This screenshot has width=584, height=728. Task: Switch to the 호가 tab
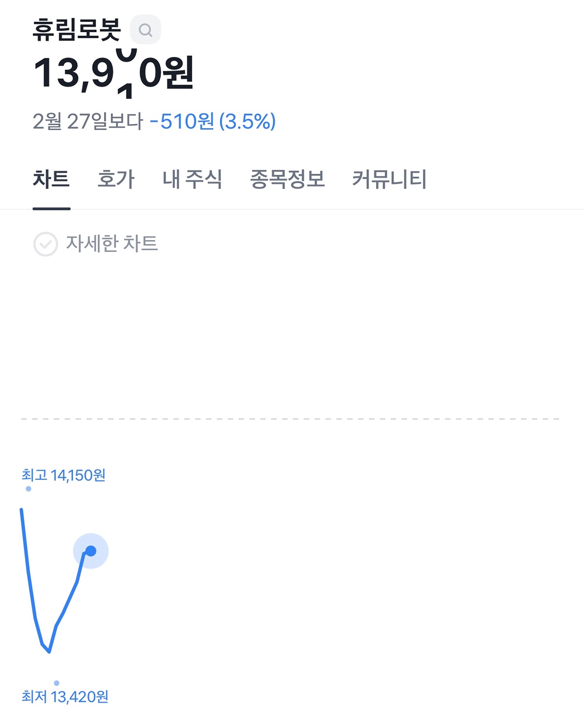116,179
